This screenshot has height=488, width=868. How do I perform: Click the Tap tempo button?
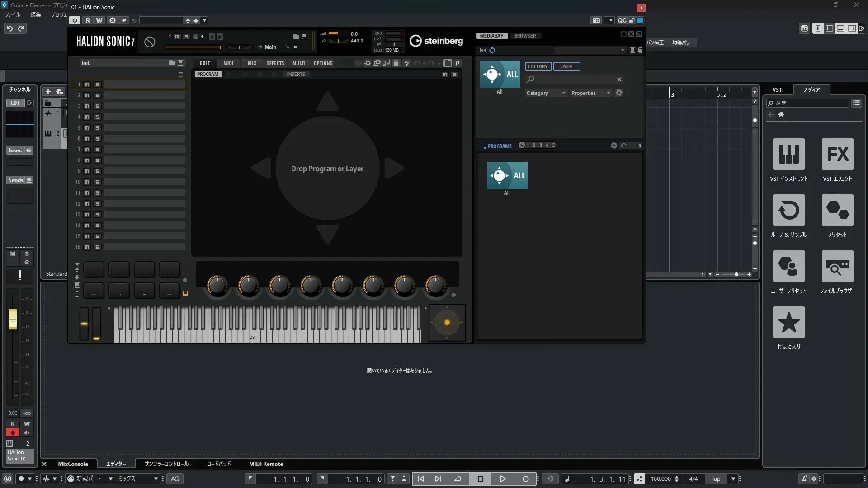tap(716, 479)
